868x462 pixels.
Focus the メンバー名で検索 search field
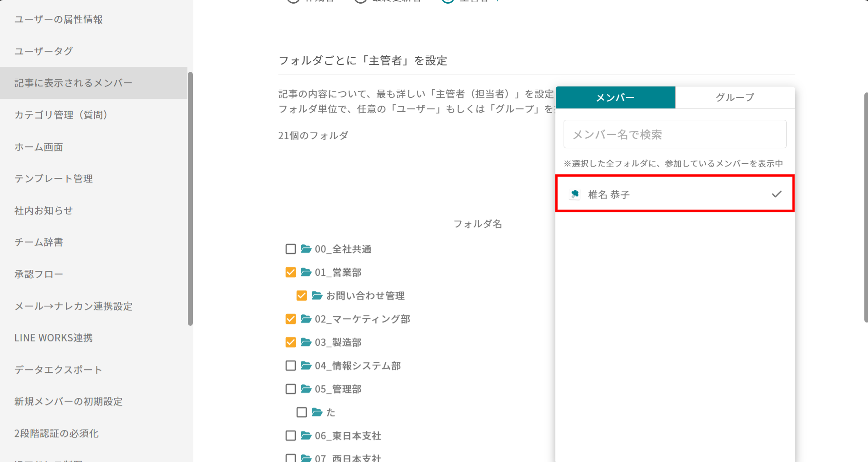675,134
